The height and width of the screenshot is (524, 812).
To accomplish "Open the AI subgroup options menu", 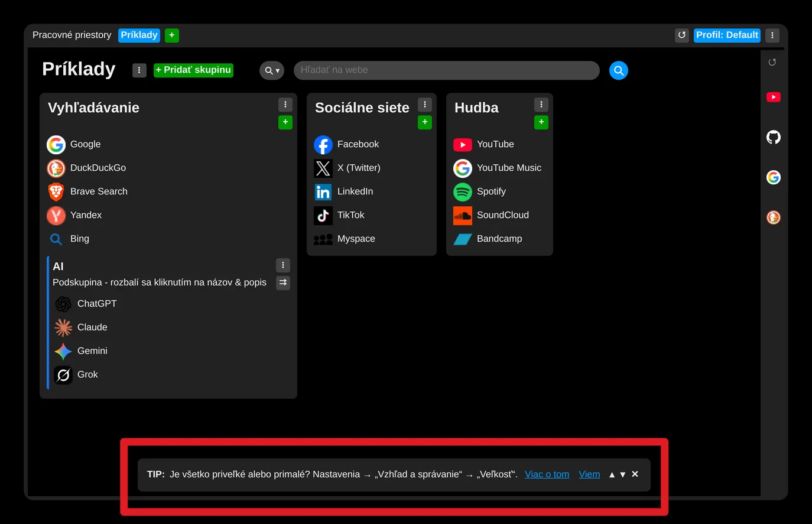I will (283, 265).
